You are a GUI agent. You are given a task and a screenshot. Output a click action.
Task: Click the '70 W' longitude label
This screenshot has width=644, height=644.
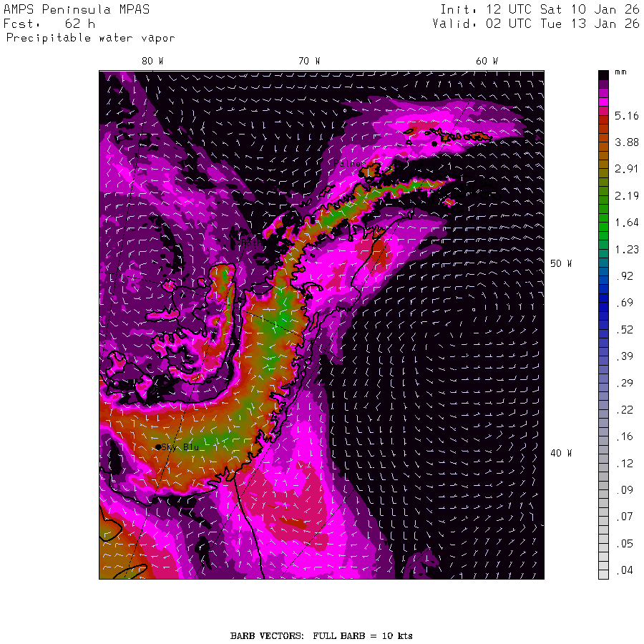[x=309, y=62]
